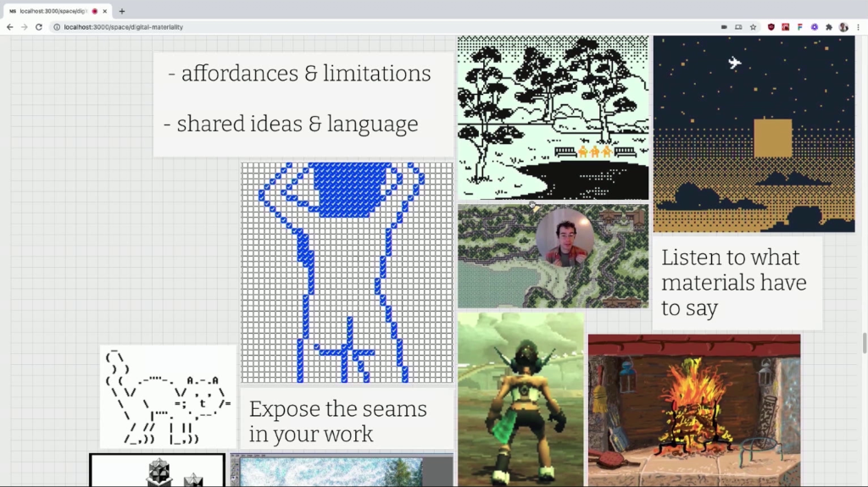868x487 pixels.
Task: Click the page's vertical scrollbar thumb
Action: (x=865, y=343)
